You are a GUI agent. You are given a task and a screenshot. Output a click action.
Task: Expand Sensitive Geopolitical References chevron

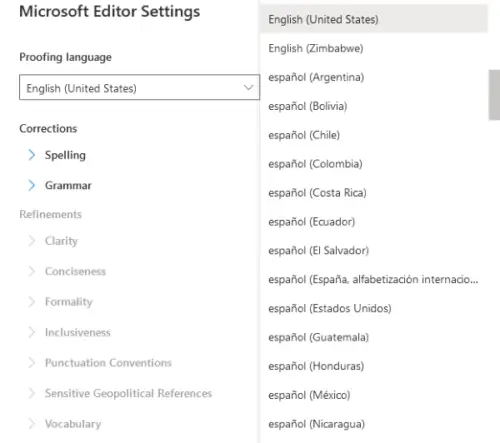pyautogui.click(x=32, y=393)
